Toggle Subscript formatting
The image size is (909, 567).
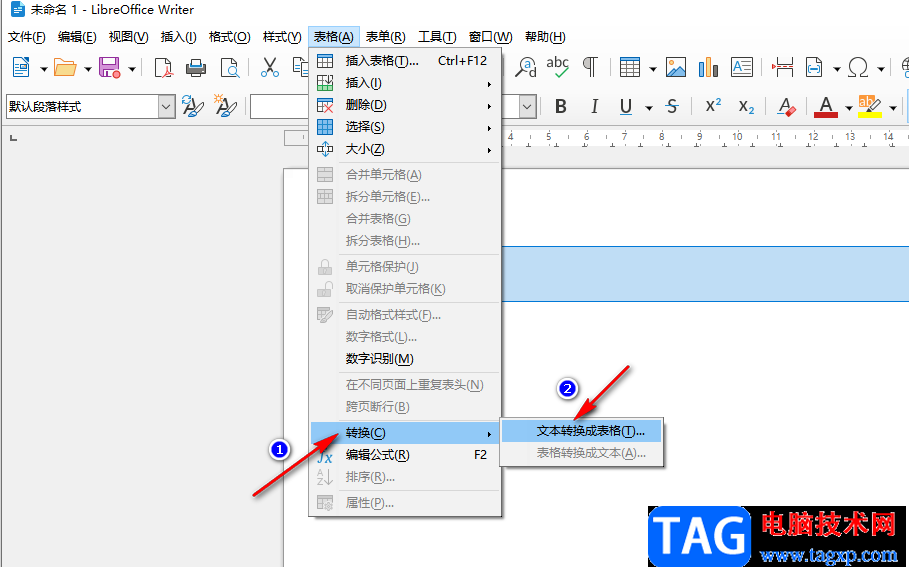click(747, 107)
